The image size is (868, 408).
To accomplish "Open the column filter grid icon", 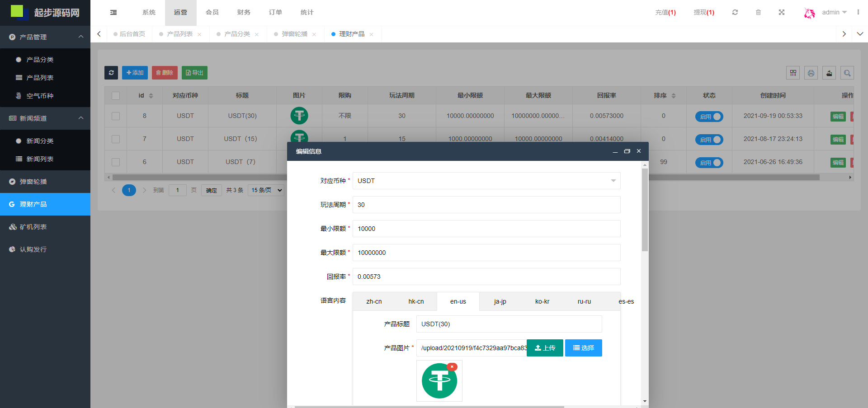I will (793, 73).
